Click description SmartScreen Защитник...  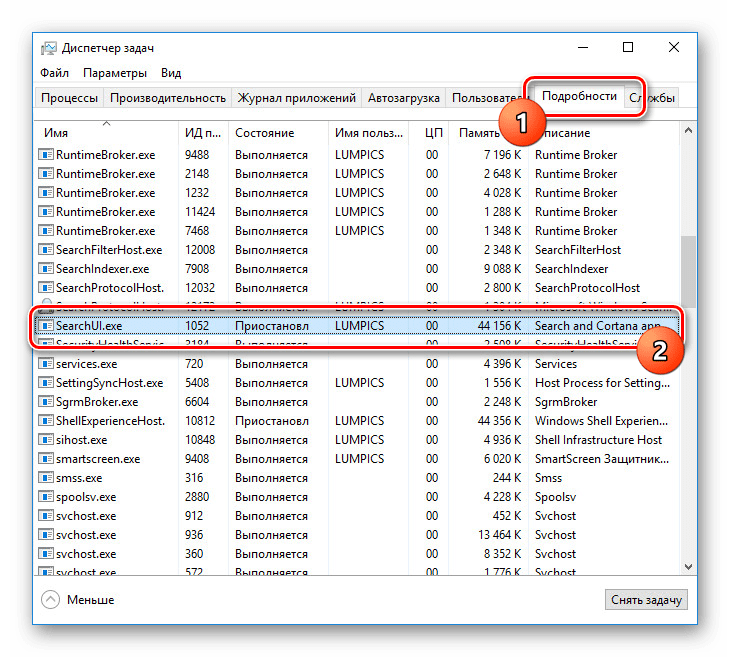pos(602,459)
